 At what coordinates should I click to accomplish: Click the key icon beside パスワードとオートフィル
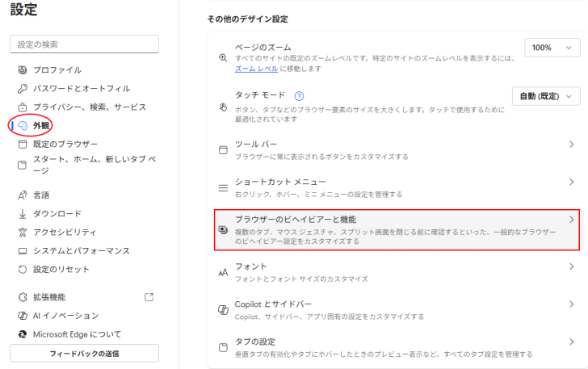click(23, 89)
